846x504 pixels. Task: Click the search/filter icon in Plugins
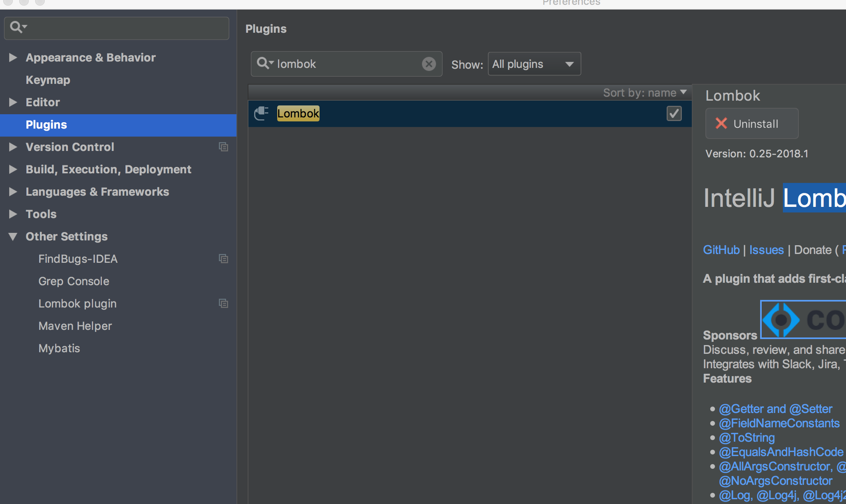(266, 63)
